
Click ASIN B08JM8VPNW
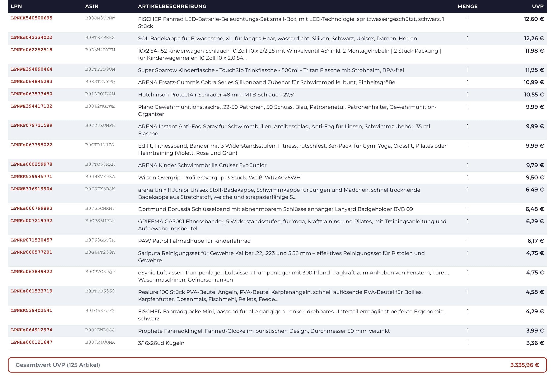[x=100, y=18]
